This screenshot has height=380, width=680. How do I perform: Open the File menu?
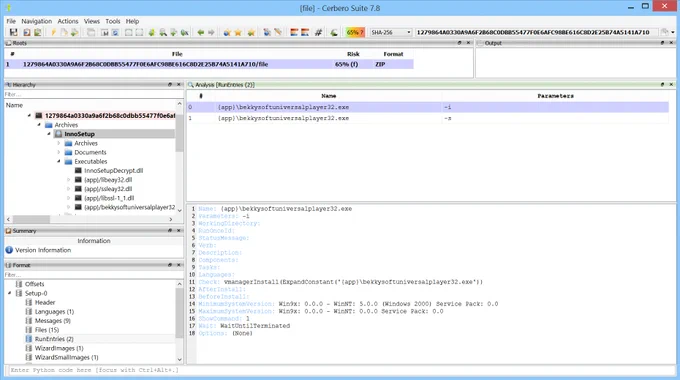pyautogui.click(x=11, y=21)
